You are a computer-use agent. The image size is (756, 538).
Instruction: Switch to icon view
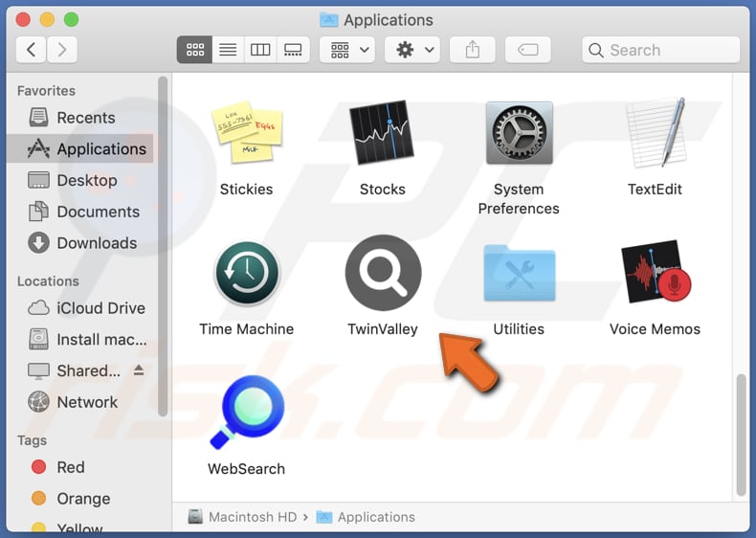[x=195, y=50]
